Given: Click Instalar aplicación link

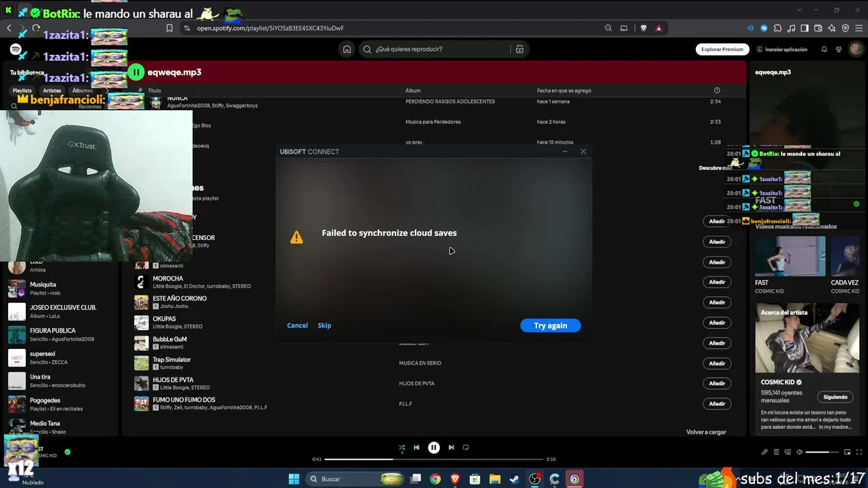Looking at the screenshot, I should click(782, 49).
